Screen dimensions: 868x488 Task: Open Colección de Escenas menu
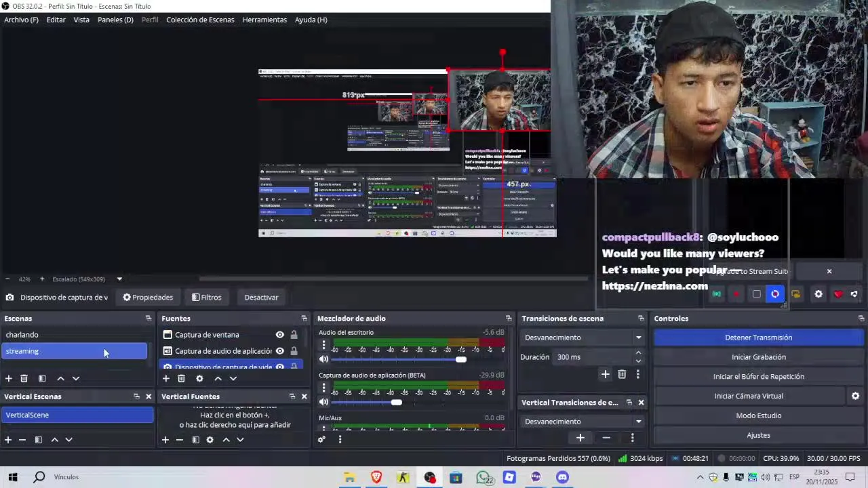[200, 20]
